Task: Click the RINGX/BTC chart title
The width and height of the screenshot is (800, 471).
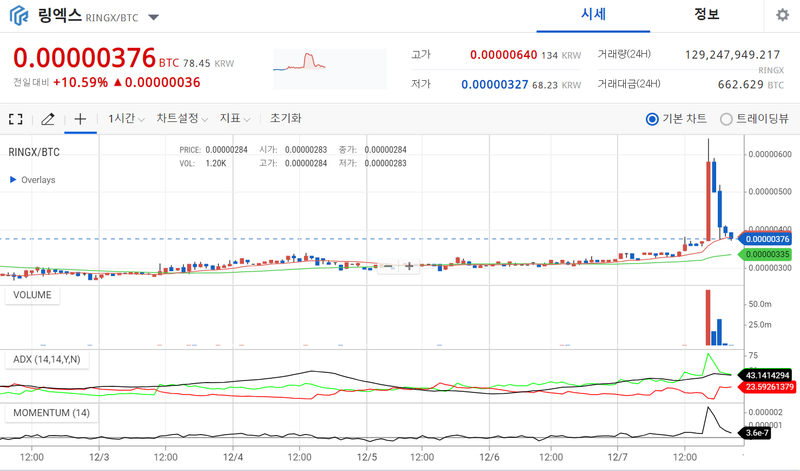Action: tap(34, 152)
